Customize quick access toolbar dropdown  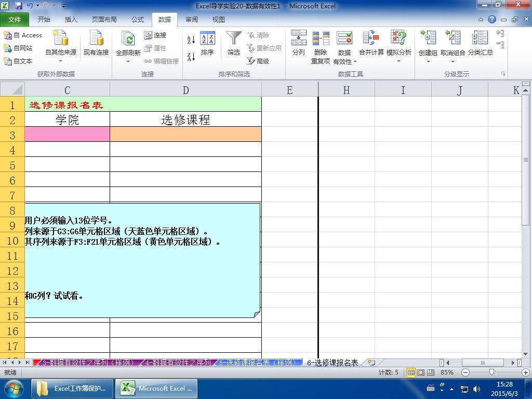tap(63, 6)
